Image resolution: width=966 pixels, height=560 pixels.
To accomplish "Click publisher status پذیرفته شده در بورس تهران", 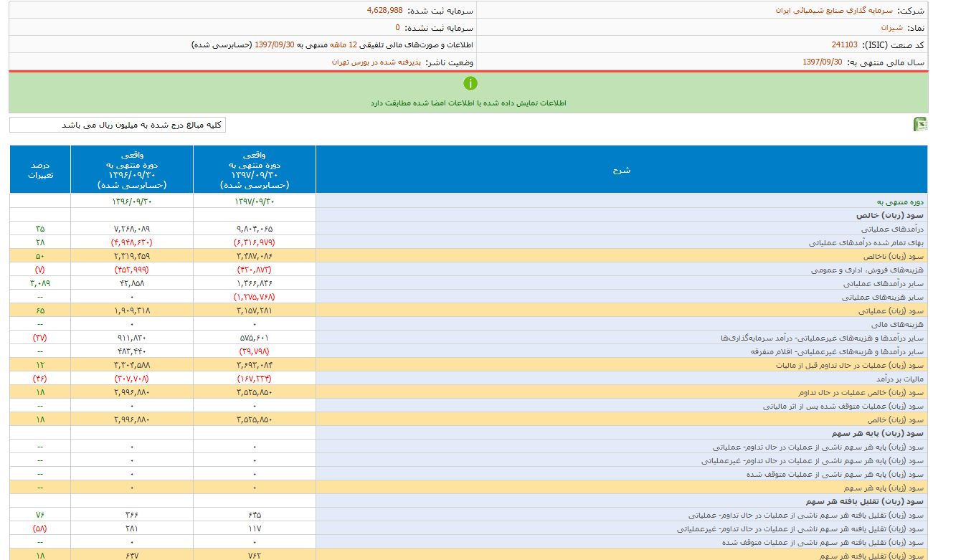I will click(375, 62).
